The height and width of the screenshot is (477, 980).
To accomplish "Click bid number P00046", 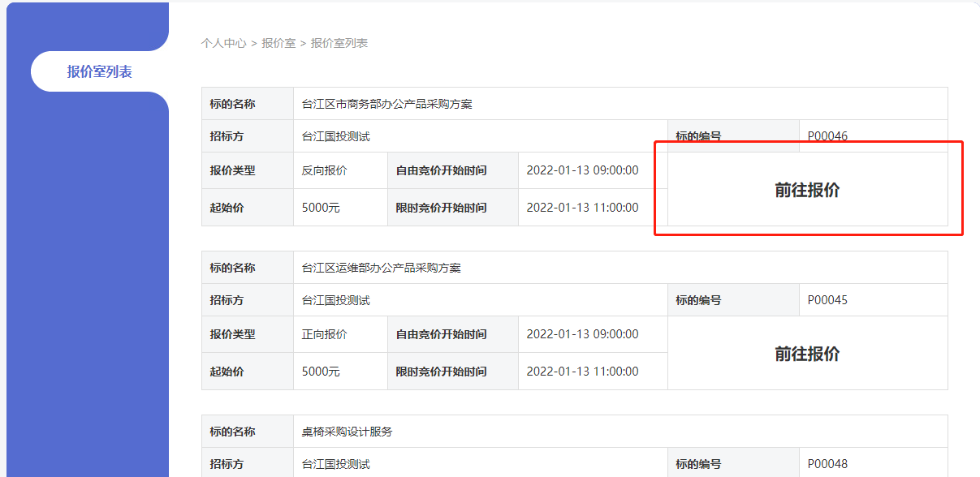I will (827, 136).
